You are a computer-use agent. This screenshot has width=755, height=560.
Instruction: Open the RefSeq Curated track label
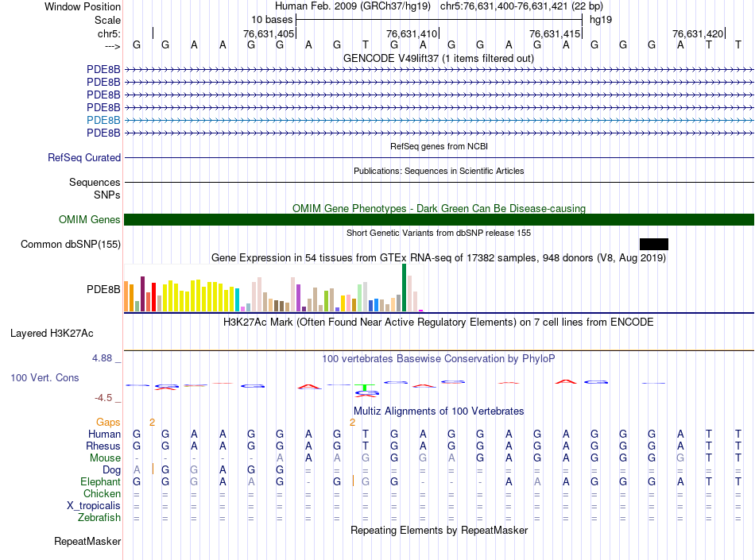pos(84,158)
